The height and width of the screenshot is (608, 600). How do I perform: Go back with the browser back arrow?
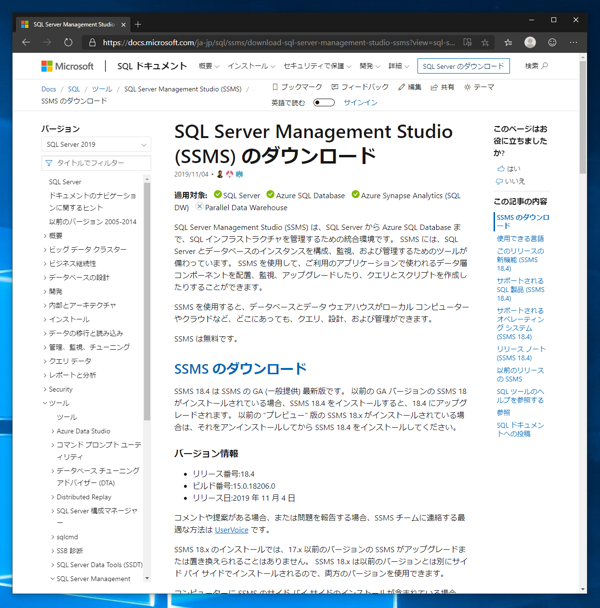[x=26, y=42]
